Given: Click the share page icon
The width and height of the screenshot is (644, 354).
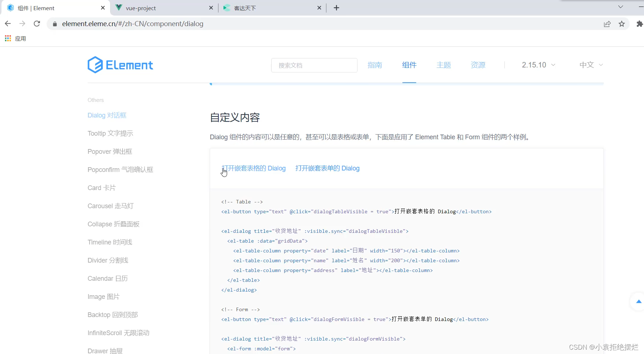Looking at the screenshot, I should point(607,24).
